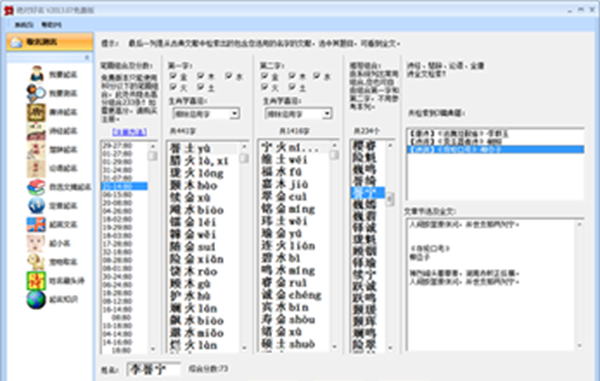
Task: Open the businessman-icon naming entry in sidebar
Action: click(37, 74)
